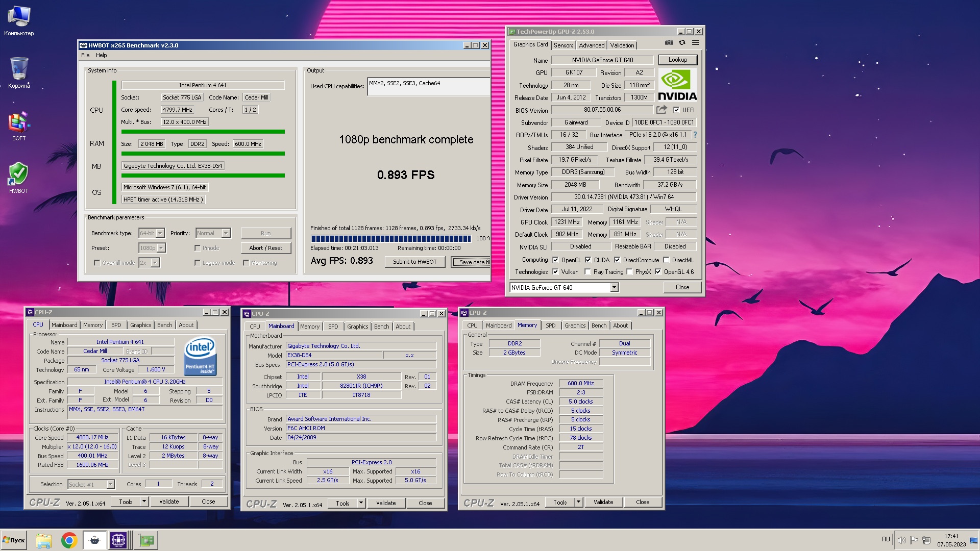Click the GPU-Z title bar icon
The height and width of the screenshot is (551, 980).
point(512,32)
